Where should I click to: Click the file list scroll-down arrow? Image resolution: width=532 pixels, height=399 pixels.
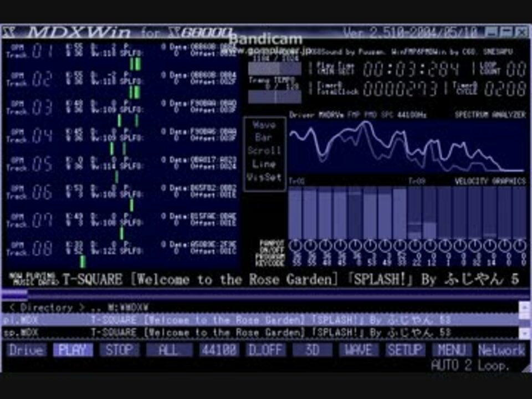pyautogui.click(x=524, y=333)
